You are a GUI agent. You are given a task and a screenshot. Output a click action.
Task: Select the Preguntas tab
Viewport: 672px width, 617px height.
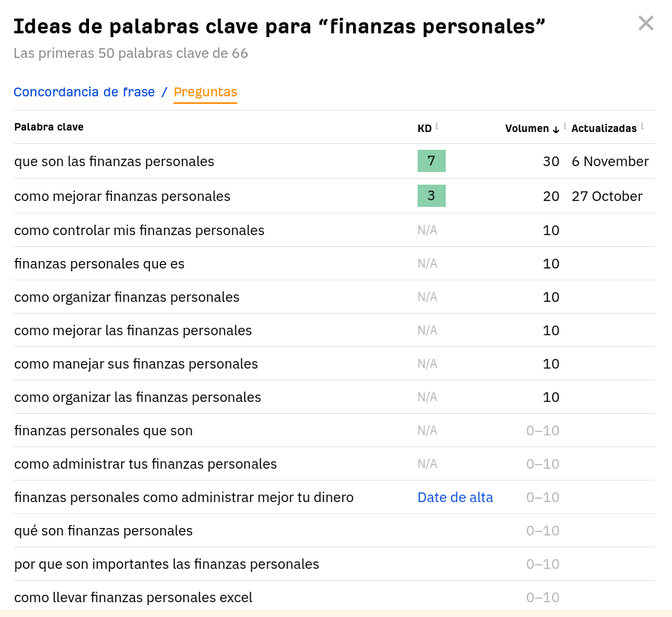pos(205,92)
